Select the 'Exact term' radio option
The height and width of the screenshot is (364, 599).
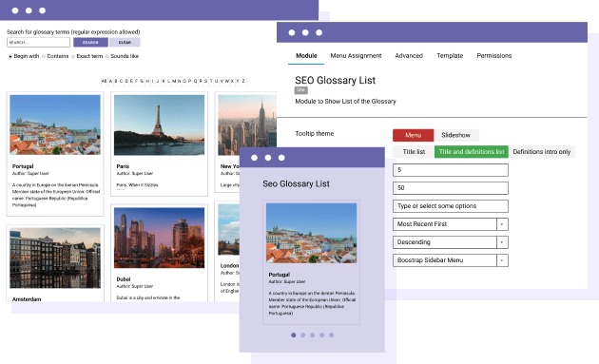[x=73, y=56]
